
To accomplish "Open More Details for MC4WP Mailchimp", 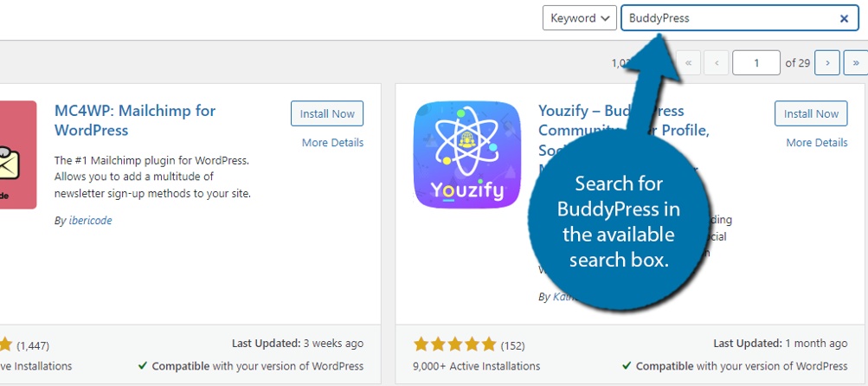I will click(332, 142).
